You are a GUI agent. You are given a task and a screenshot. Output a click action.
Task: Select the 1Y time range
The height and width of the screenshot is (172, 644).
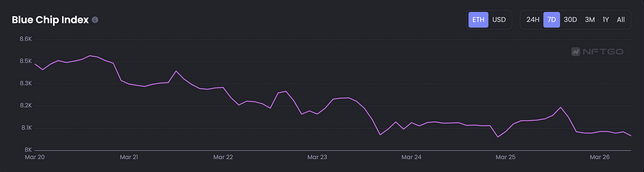click(606, 20)
